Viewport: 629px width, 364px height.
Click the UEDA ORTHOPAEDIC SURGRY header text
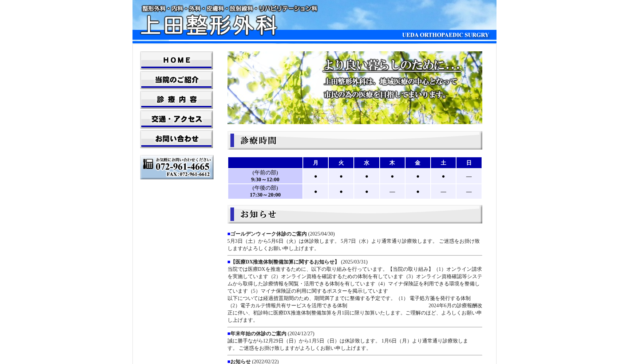[x=445, y=35]
